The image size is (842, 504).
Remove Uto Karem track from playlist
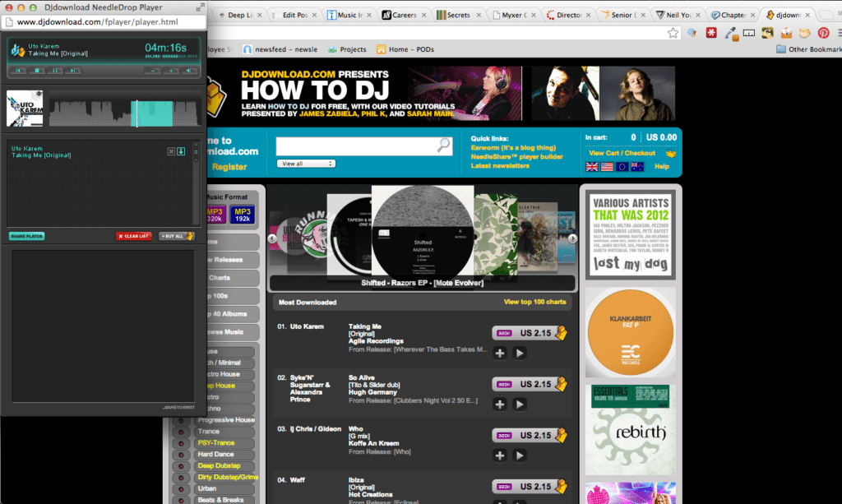click(x=171, y=151)
